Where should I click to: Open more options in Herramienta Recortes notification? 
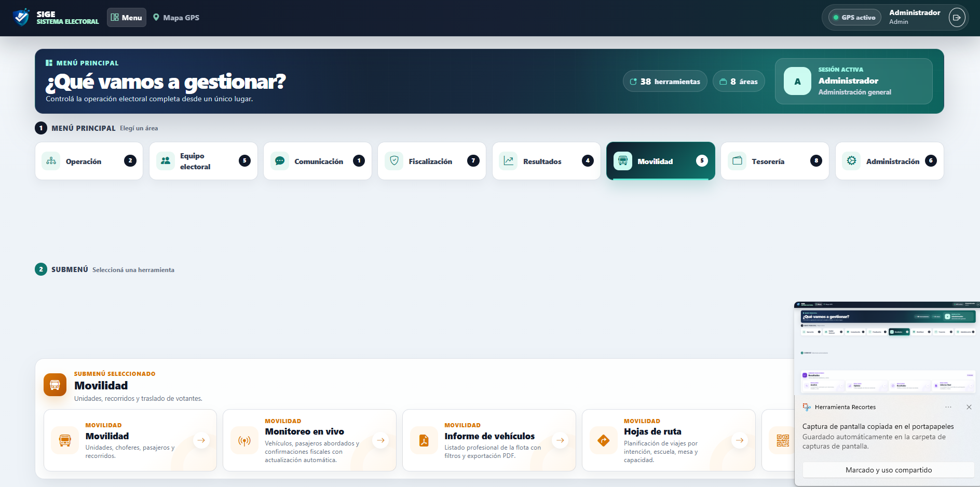pos(948,407)
